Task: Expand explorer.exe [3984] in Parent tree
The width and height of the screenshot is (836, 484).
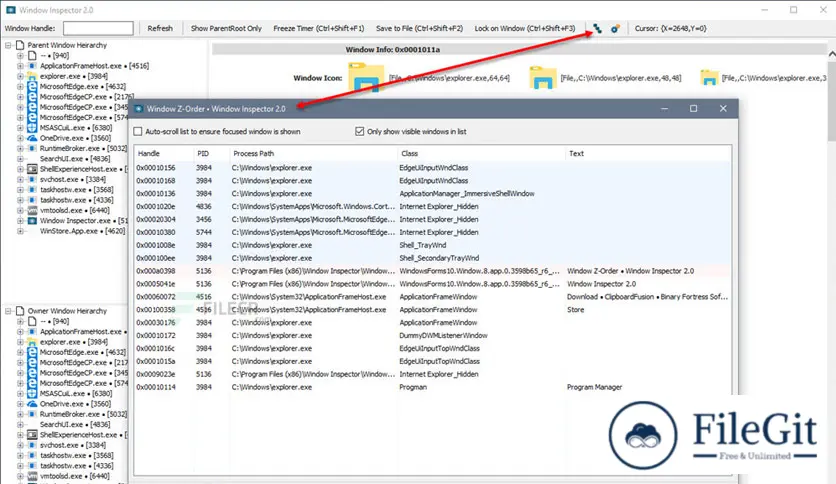Action: click(20, 76)
